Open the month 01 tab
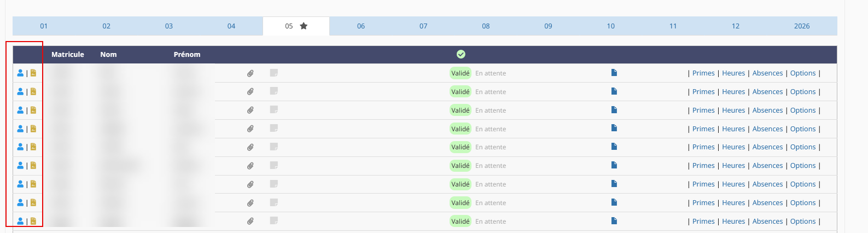Viewport: 868px width, 233px height. (x=44, y=26)
